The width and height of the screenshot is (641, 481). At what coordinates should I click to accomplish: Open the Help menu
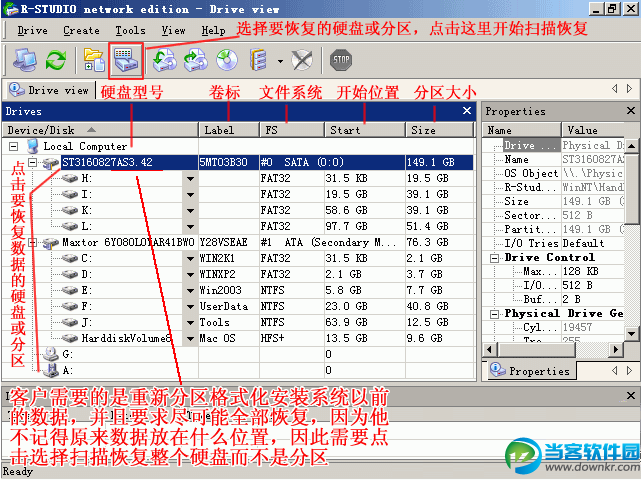[213, 31]
